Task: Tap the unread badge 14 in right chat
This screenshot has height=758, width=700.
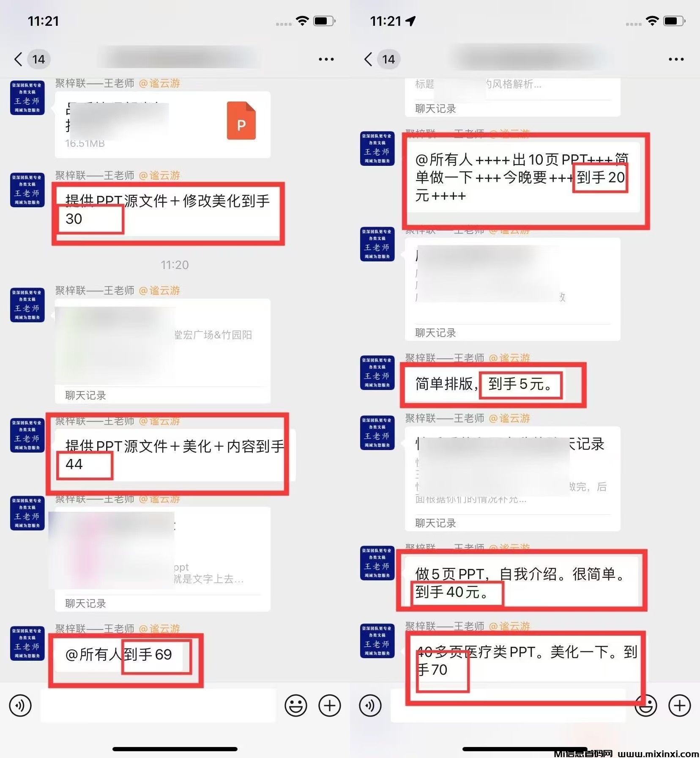Action: pos(388,59)
